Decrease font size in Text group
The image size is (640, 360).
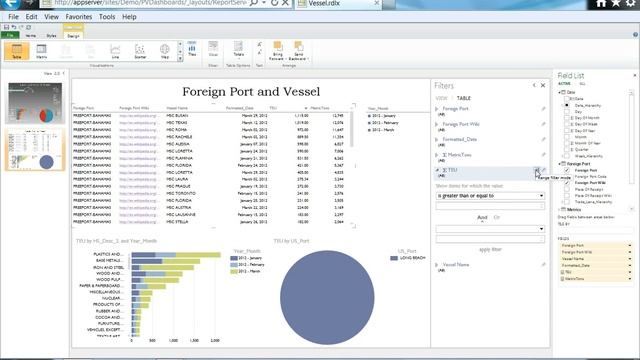[x=259, y=53]
